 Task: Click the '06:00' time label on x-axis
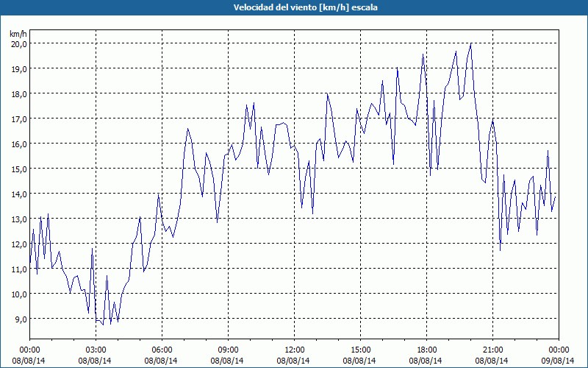[x=162, y=350]
